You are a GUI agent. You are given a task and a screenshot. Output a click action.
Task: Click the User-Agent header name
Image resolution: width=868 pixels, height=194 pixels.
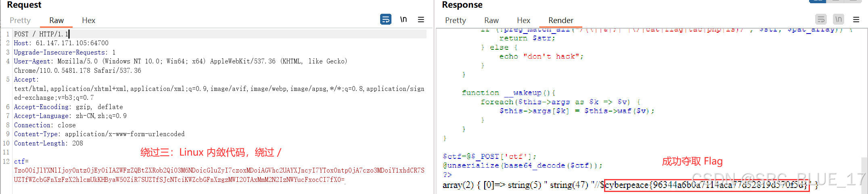click(x=33, y=61)
